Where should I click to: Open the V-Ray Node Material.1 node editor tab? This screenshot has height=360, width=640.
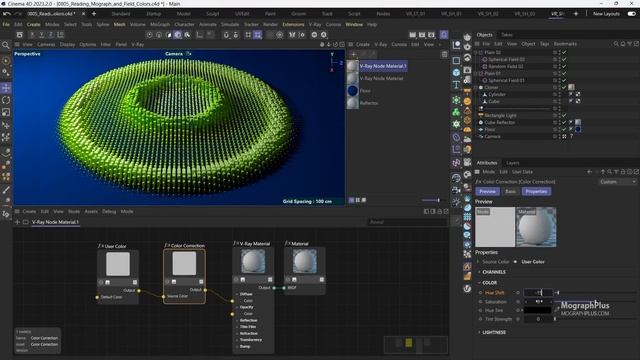56,222
